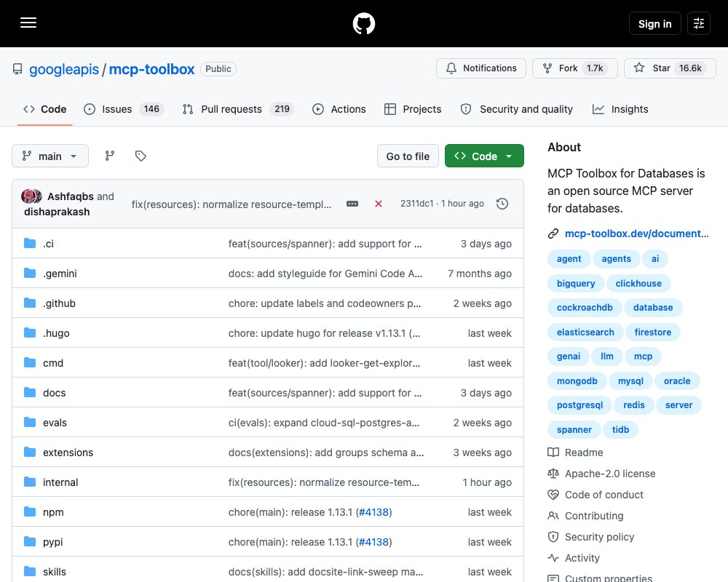Open the cmd folder

53,363
